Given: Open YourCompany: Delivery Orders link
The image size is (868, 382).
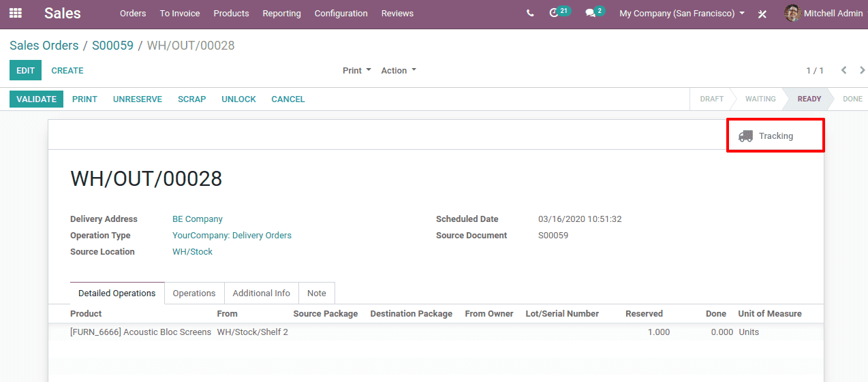Looking at the screenshot, I should [232, 236].
